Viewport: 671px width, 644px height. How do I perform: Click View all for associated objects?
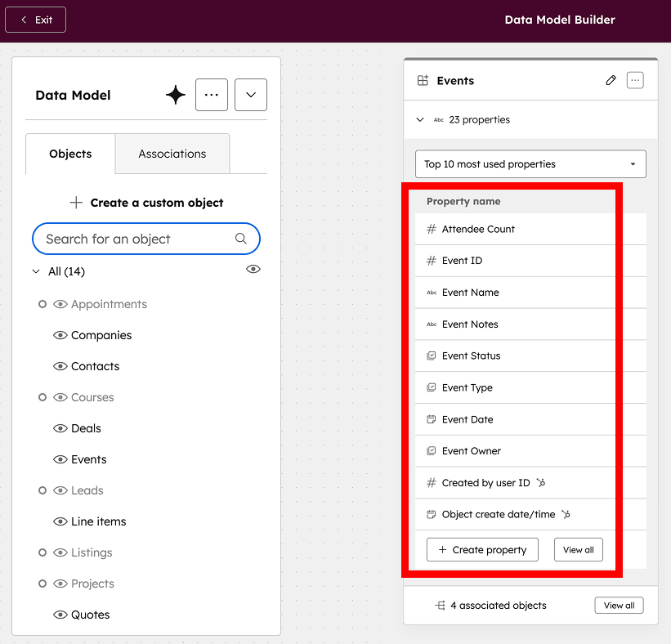(619, 606)
